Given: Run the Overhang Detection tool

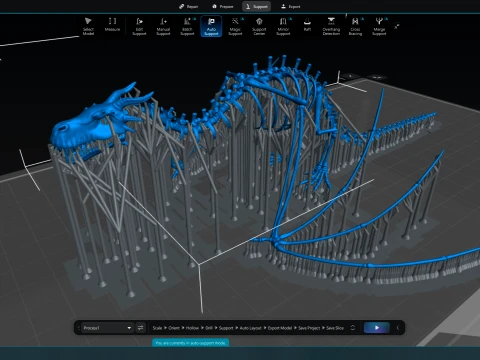Looking at the screenshot, I should [331, 26].
